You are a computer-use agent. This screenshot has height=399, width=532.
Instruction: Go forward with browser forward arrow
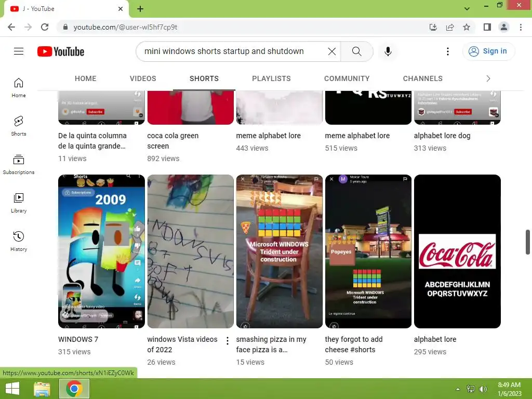(x=28, y=27)
